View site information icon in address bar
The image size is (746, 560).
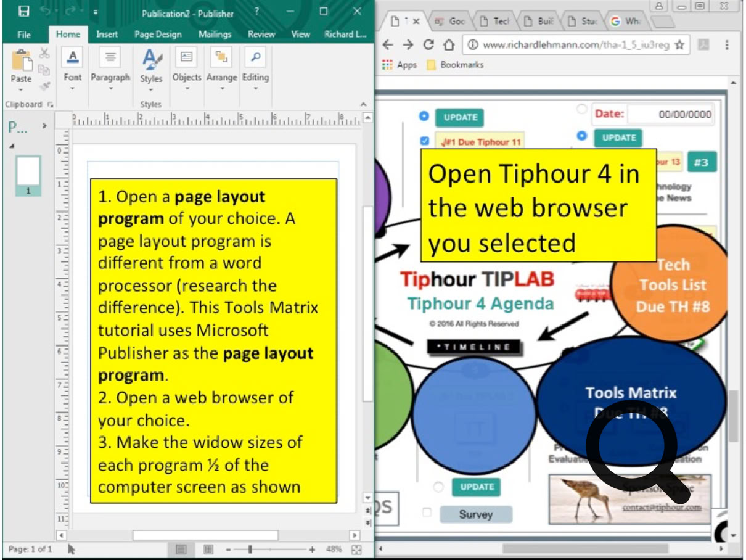point(473,45)
